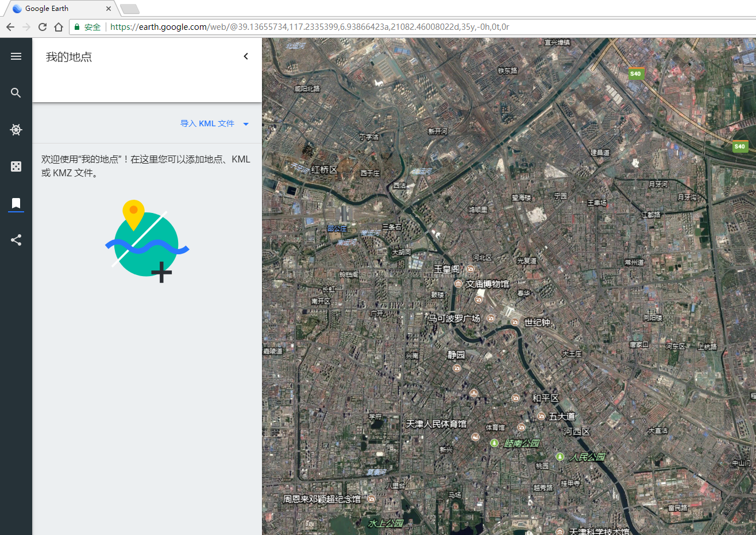The height and width of the screenshot is (535, 756).
Task: Click the 丁字沽 map label
Action: point(369,137)
